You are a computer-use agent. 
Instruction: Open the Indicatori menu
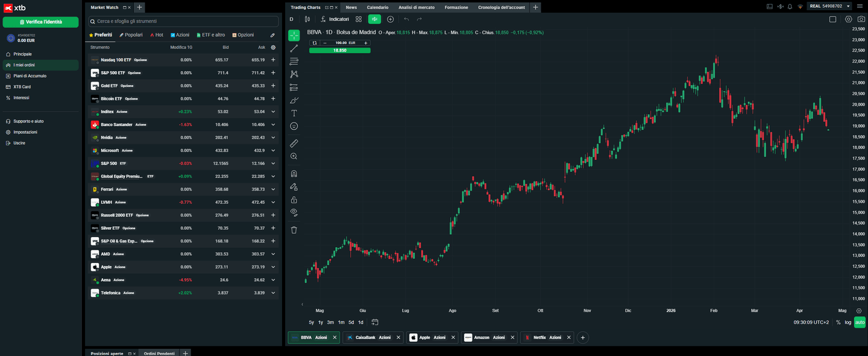(335, 19)
